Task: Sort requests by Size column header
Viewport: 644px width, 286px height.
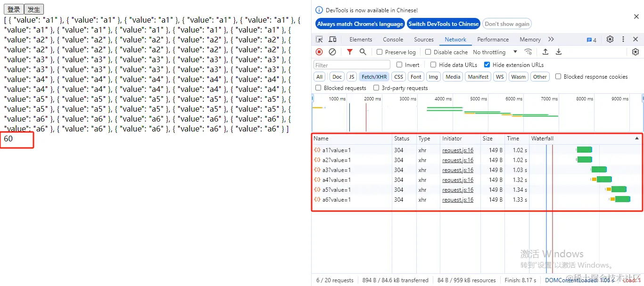Action: [492, 139]
